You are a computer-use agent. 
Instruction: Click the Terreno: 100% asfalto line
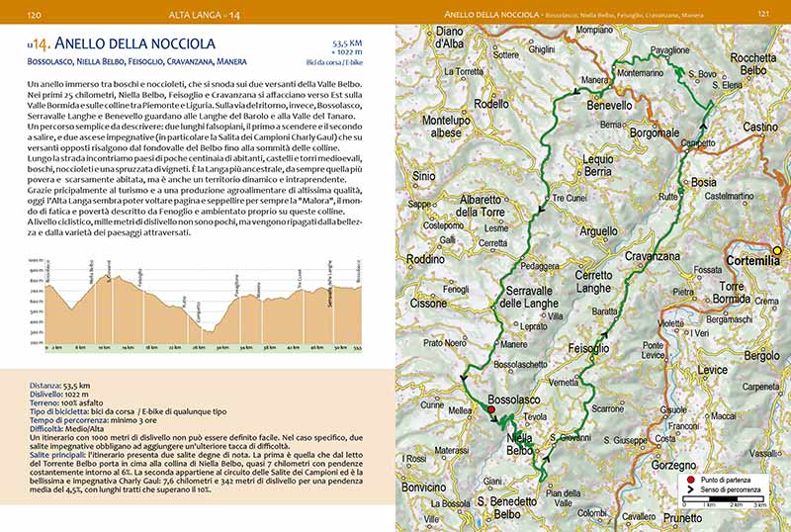(66, 402)
